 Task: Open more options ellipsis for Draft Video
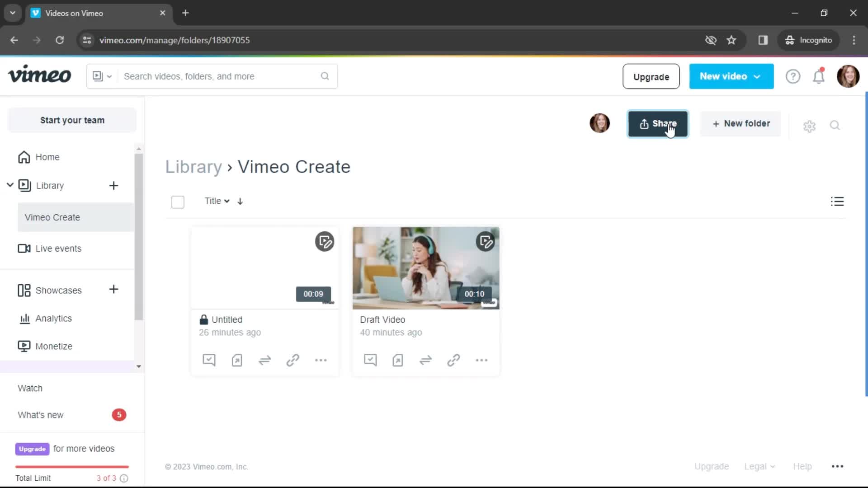click(x=482, y=360)
